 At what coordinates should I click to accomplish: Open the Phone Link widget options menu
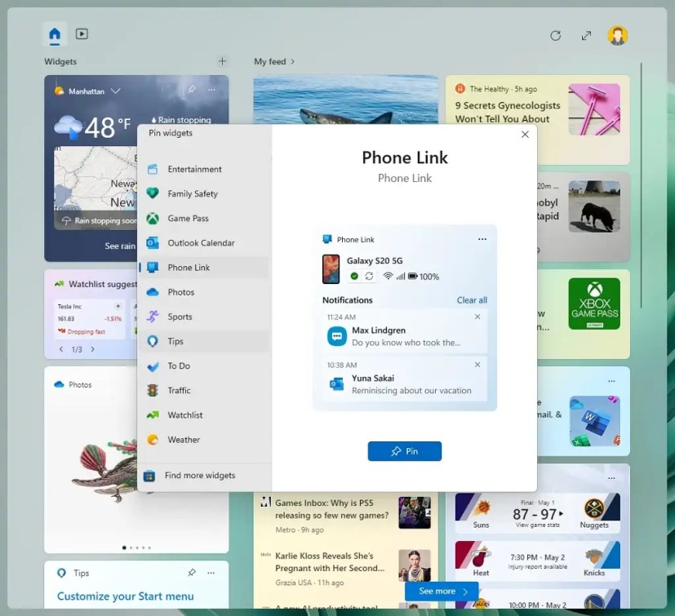click(482, 239)
